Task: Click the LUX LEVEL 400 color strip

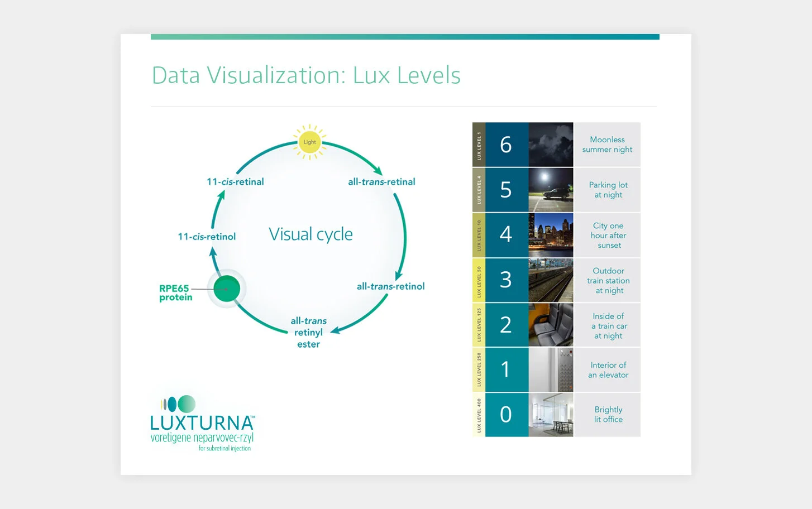Action: [479, 415]
